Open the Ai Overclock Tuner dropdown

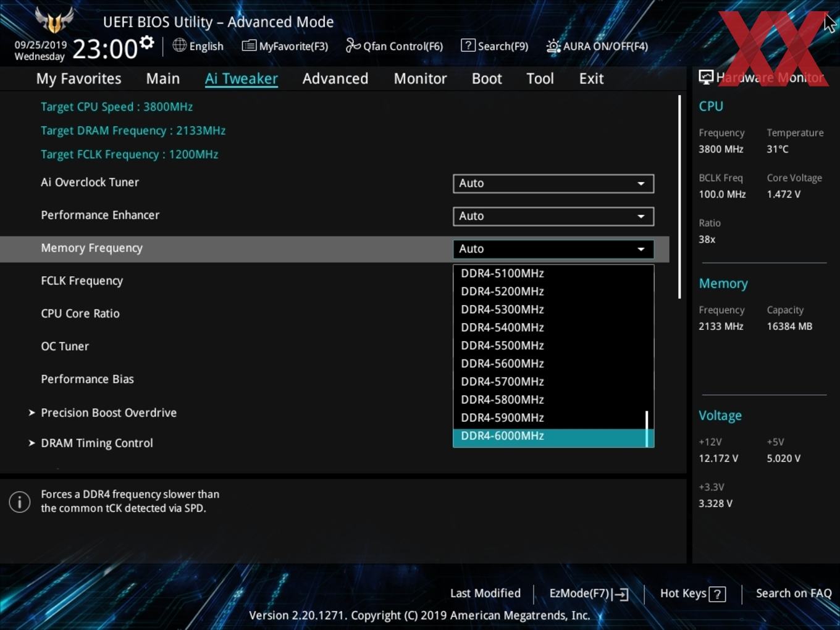coord(553,183)
